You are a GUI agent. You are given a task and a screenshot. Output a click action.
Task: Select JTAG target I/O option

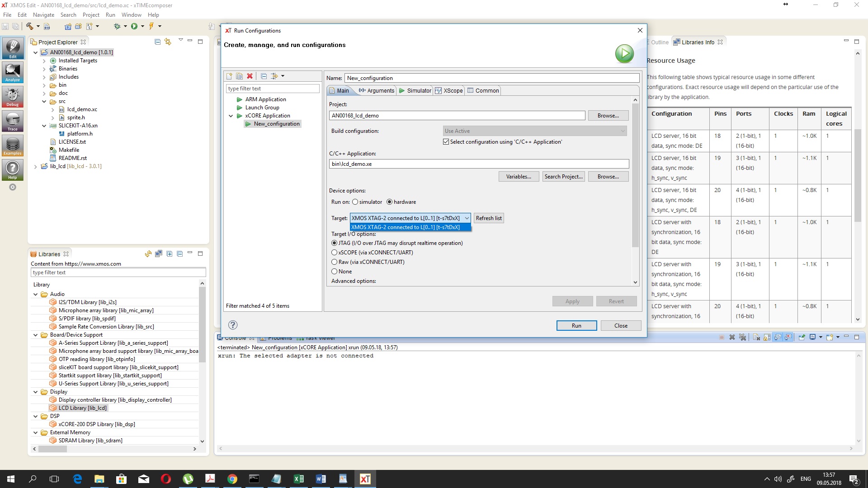tap(335, 243)
